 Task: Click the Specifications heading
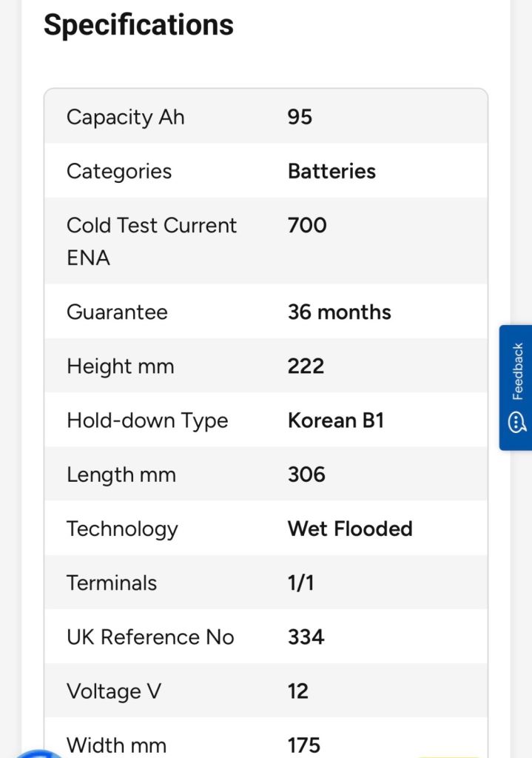coord(138,25)
